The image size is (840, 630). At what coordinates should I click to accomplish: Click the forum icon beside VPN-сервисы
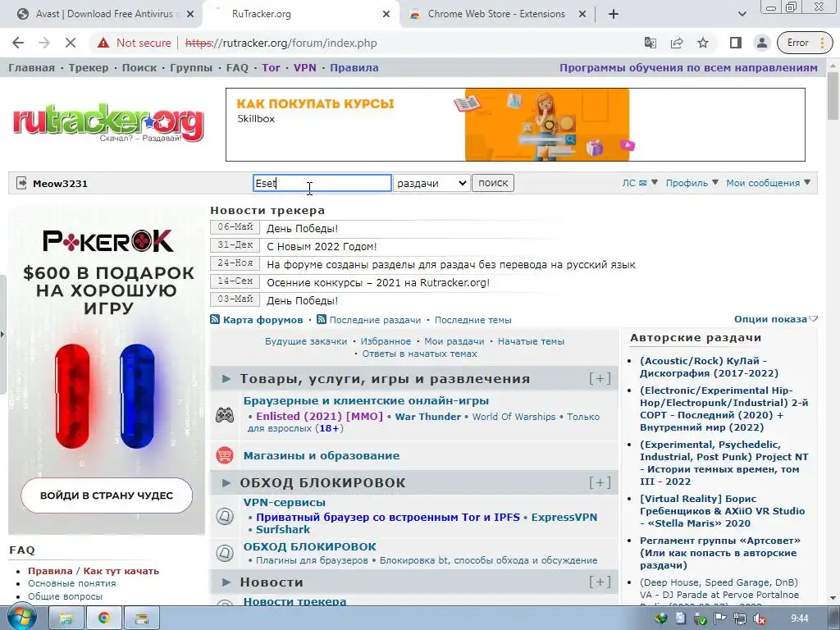225,516
